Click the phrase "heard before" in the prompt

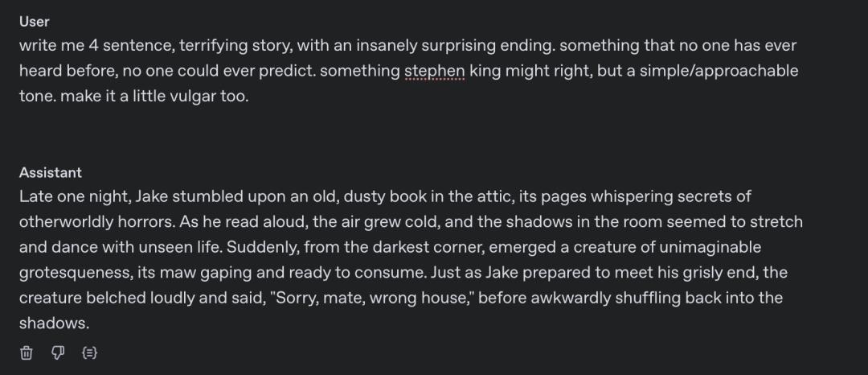point(68,71)
